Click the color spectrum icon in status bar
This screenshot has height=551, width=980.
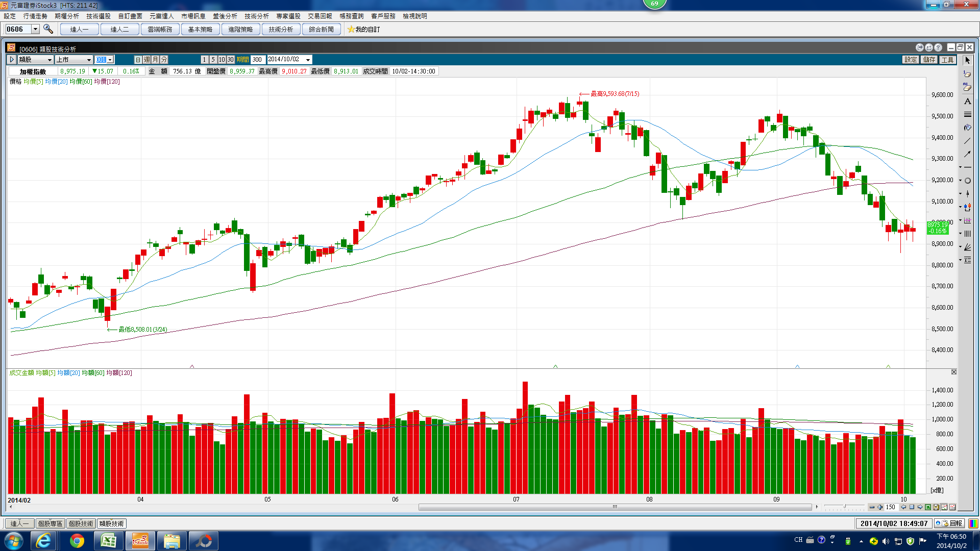[x=973, y=523]
